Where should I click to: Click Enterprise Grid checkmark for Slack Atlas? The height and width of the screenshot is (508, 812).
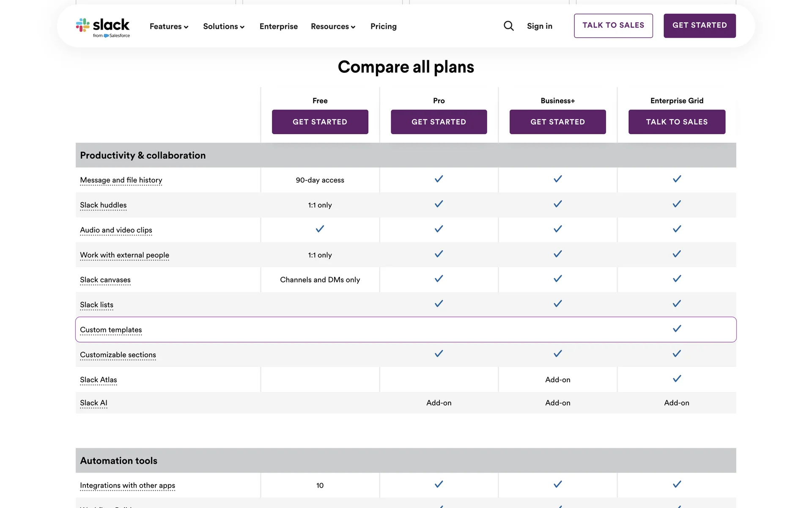(x=677, y=378)
